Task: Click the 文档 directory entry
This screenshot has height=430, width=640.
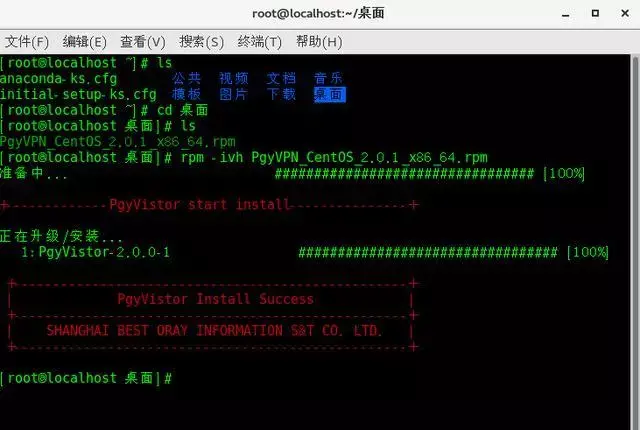Action: (281, 78)
